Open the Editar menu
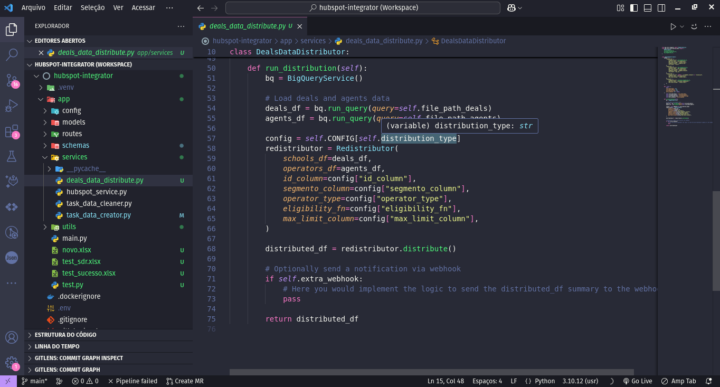The image size is (720, 387). click(62, 8)
